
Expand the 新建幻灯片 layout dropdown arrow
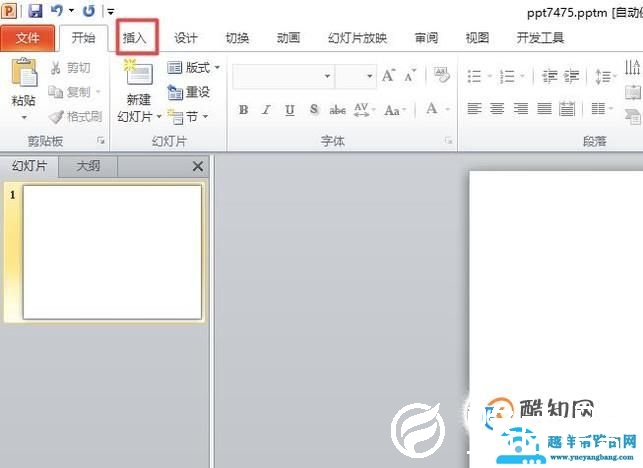pyautogui.click(x=159, y=117)
